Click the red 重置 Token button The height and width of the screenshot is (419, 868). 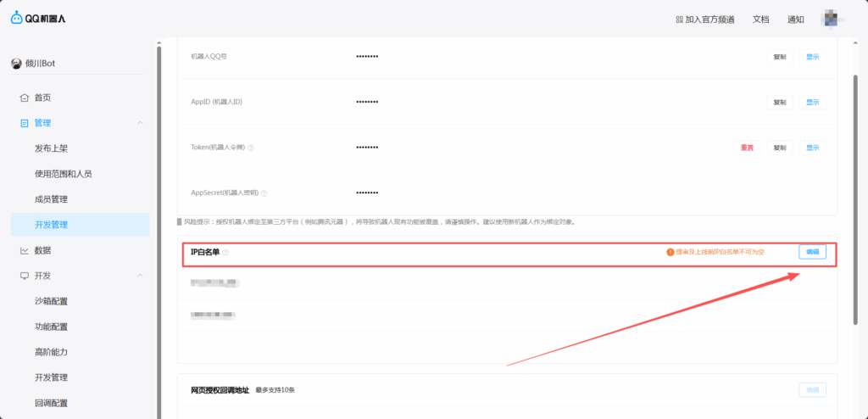pyautogui.click(x=747, y=148)
